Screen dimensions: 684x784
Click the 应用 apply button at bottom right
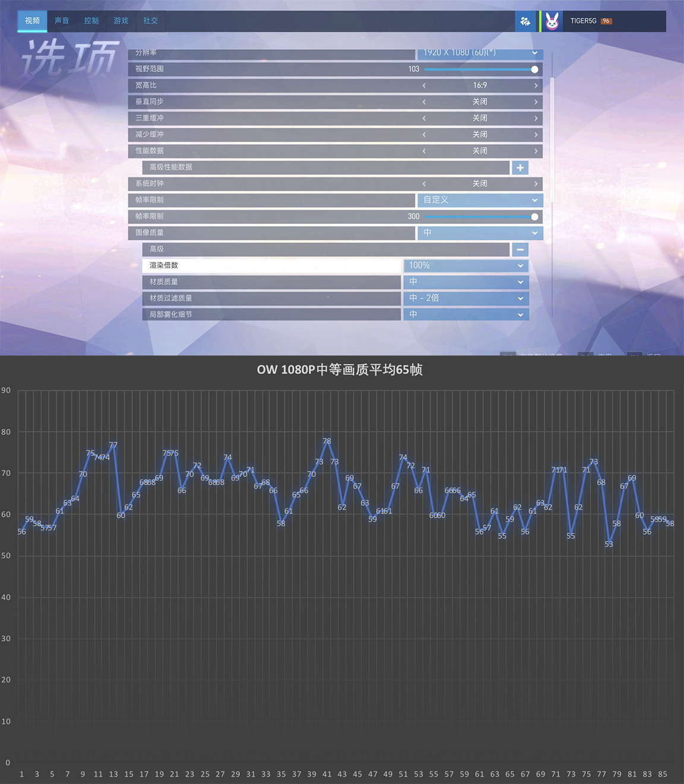click(606, 355)
